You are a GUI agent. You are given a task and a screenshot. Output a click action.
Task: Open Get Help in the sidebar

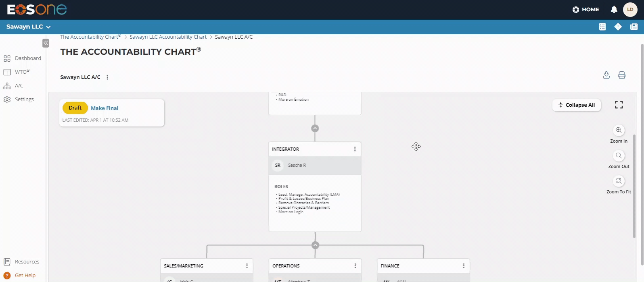click(25, 275)
